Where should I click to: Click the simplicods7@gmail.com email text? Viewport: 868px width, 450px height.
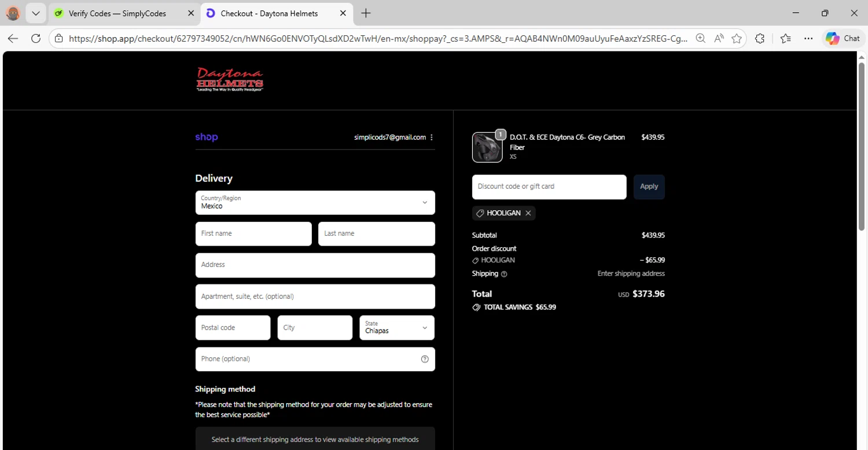pyautogui.click(x=390, y=137)
